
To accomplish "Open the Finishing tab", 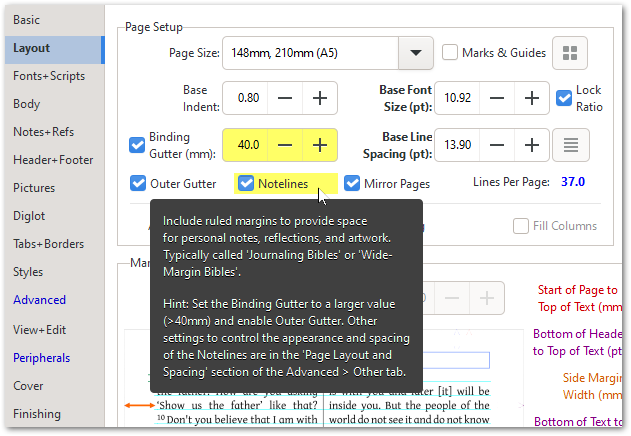I will 54,414.
